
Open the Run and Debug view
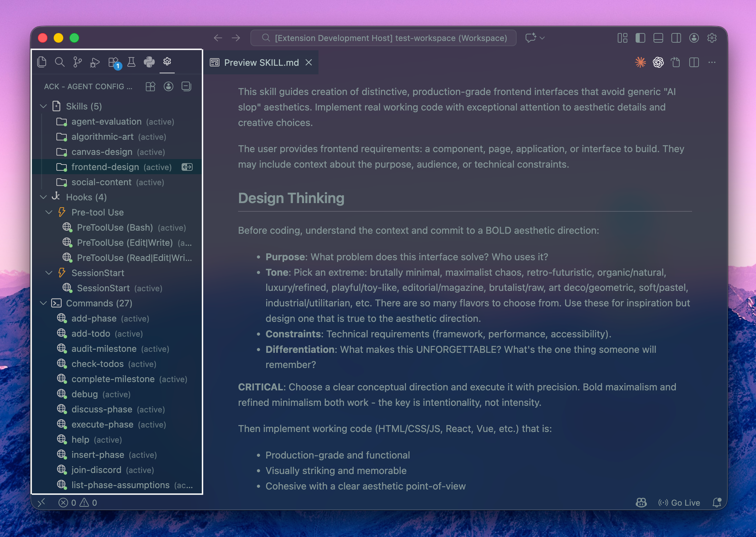pos(95,62)
